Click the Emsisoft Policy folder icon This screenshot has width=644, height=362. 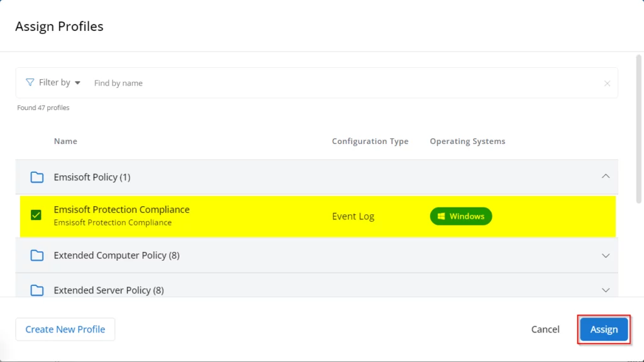pos(37,177)
